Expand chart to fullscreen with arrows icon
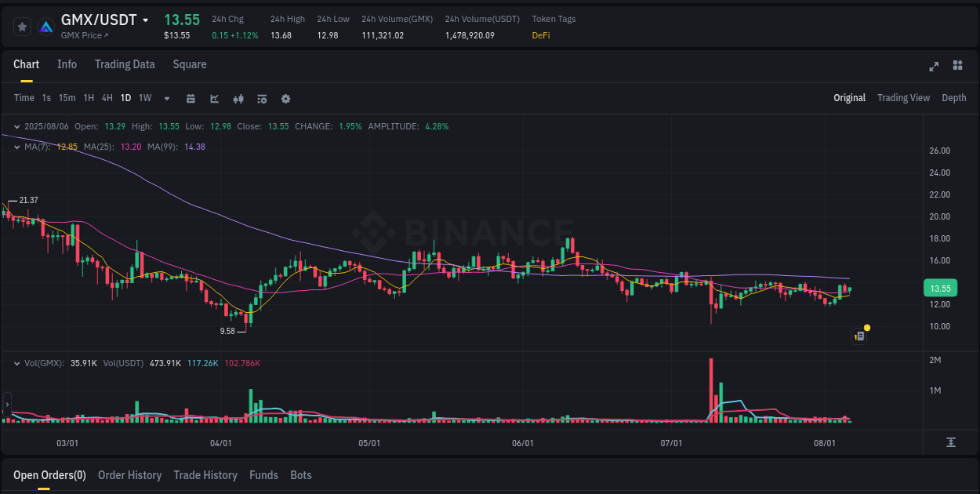The image size is (980, 494). [x=934, y=66]
